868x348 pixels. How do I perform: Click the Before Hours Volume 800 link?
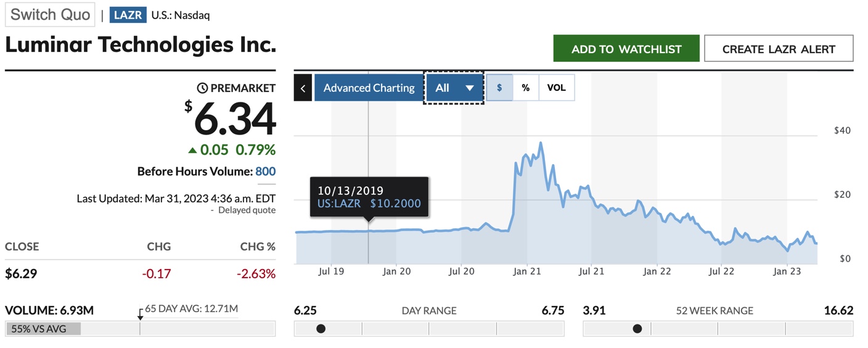pyautogui.click(x=266, y=172)
